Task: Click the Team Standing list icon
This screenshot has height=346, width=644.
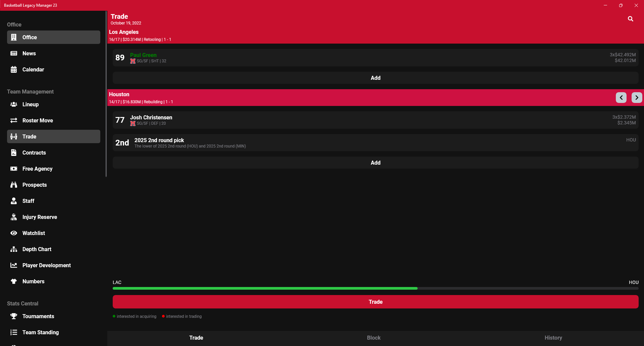Action: pos(14,332)
